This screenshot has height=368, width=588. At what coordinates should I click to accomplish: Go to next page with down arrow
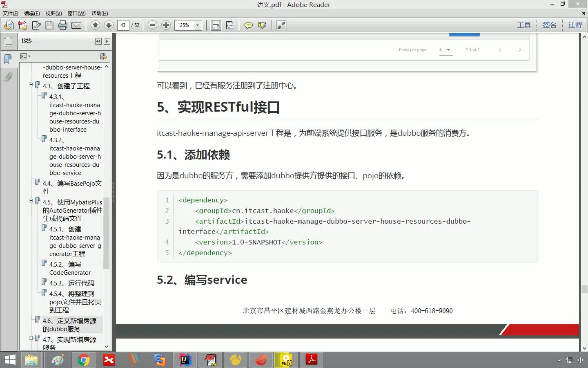coord(109,25)
